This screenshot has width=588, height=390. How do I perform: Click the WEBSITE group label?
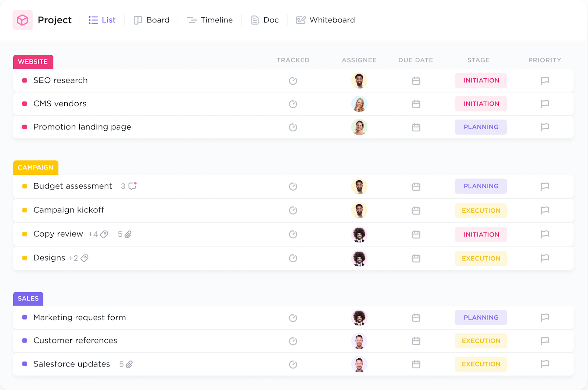point(33,62)
